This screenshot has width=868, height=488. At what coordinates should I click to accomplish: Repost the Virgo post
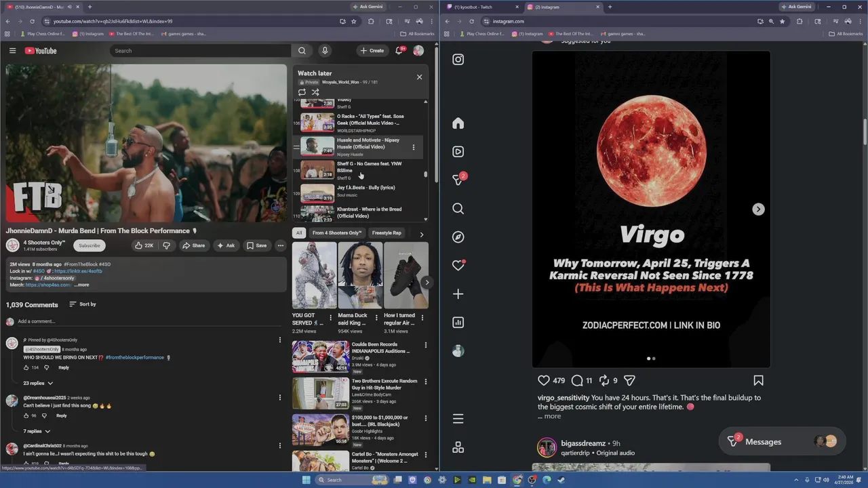tap(604, 380)
